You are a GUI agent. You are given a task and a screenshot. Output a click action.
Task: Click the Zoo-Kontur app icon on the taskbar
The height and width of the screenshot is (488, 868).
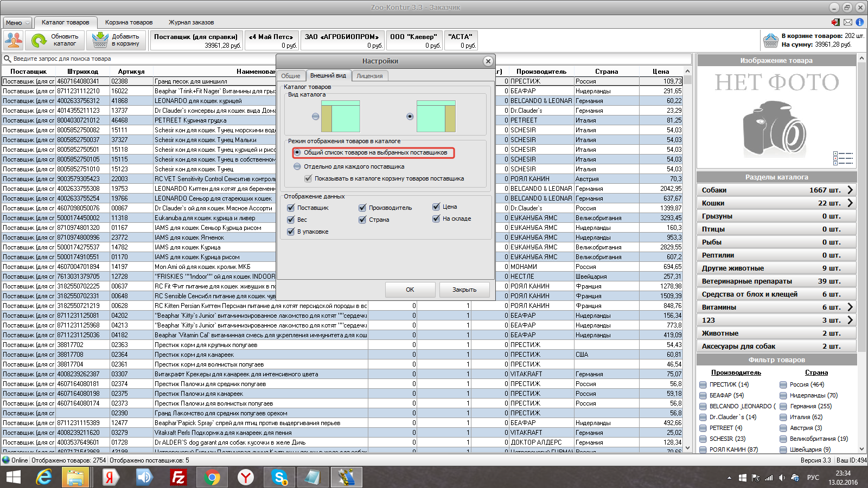pyautogui.click(x=346, y=477)
